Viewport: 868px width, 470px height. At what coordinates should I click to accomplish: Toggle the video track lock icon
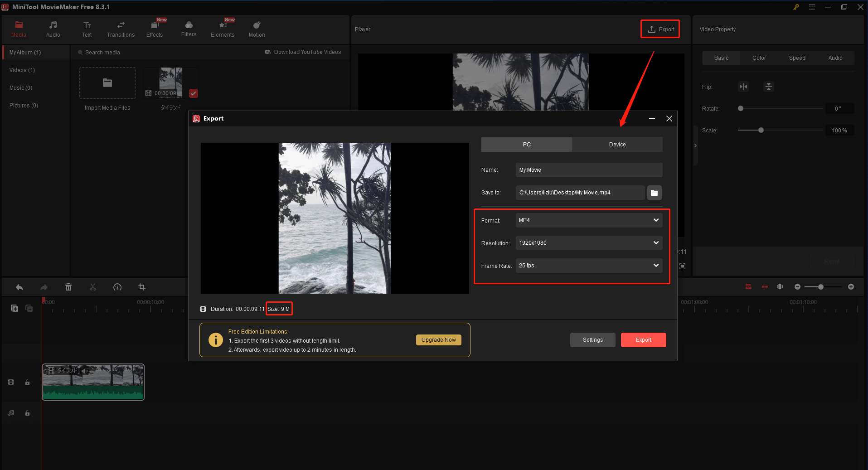pyautogui.click(x=27, y=382)
